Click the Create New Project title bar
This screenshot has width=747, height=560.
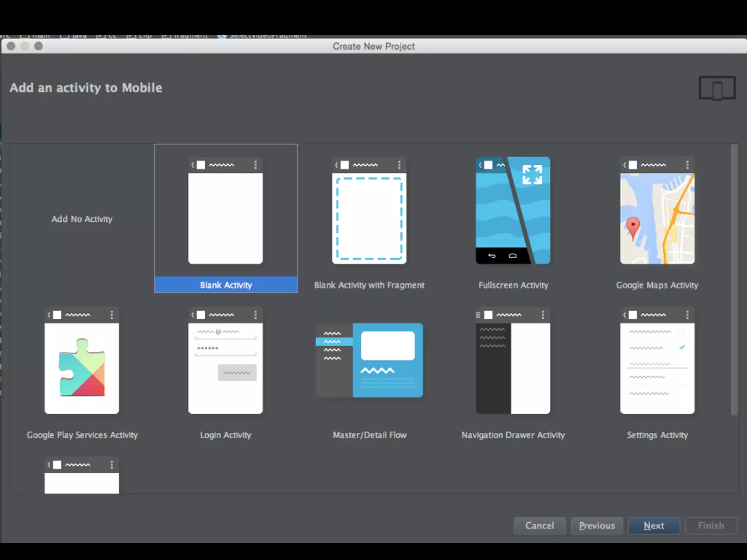pyautogui.click(x=373, y=46)
